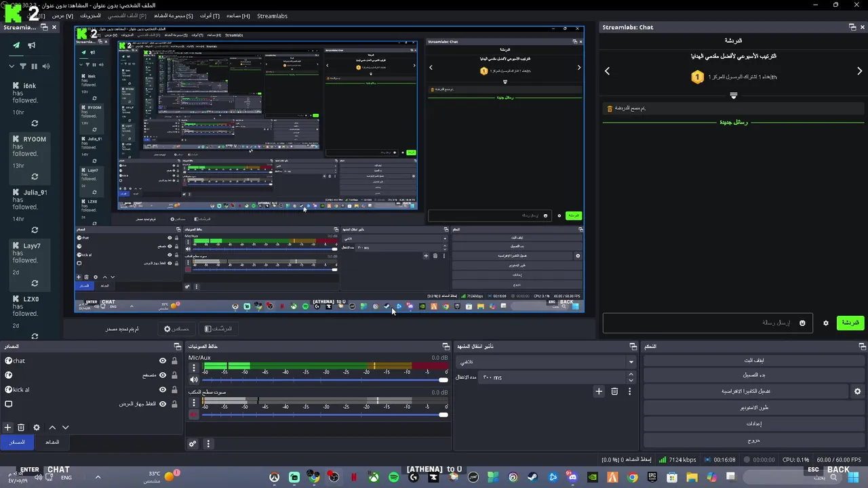Move source down with the down arrow
The height and width of the screenshot is (488, 868).
coord(66,428)
